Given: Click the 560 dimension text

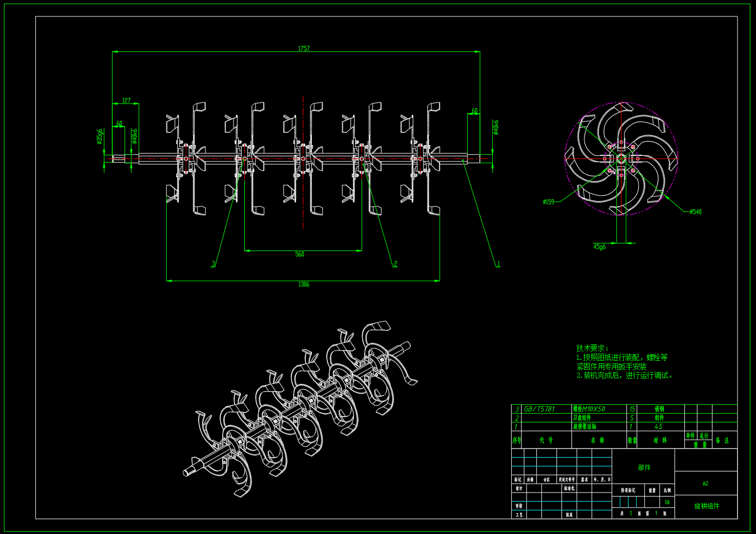Looking at the screenshot, I should coord(300,254).
